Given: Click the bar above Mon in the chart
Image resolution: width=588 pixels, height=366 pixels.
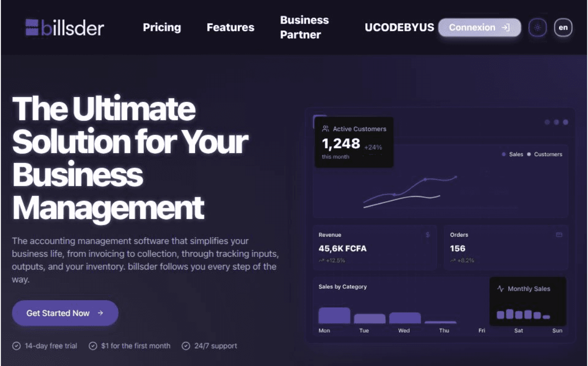Looking at the screenshot, I should tap(334, 315).
